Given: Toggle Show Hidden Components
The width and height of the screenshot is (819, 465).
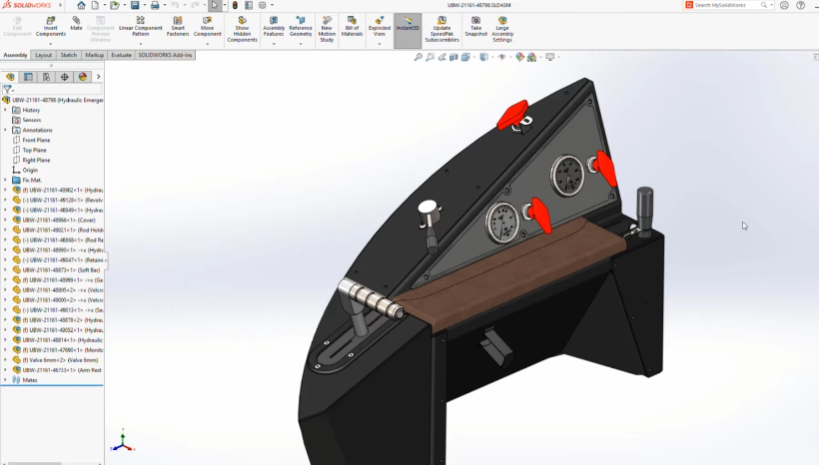Looking at the screenshot, I should pos(242,30).
